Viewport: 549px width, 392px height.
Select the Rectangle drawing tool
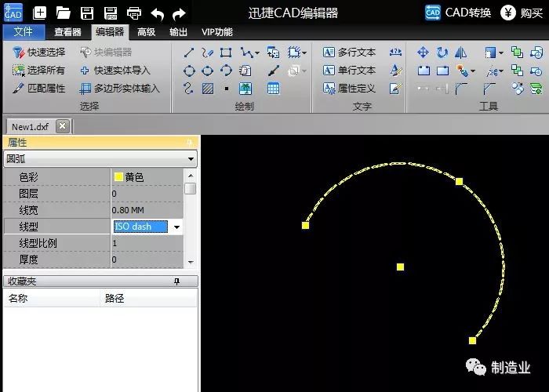pos(226,53)
